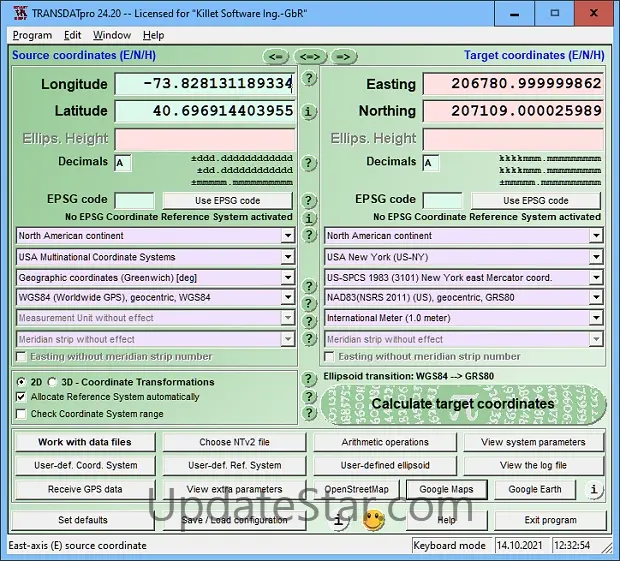Open the question mark help beside Longitude field
This screenshot has height=561, width=620.
point(309,78)
